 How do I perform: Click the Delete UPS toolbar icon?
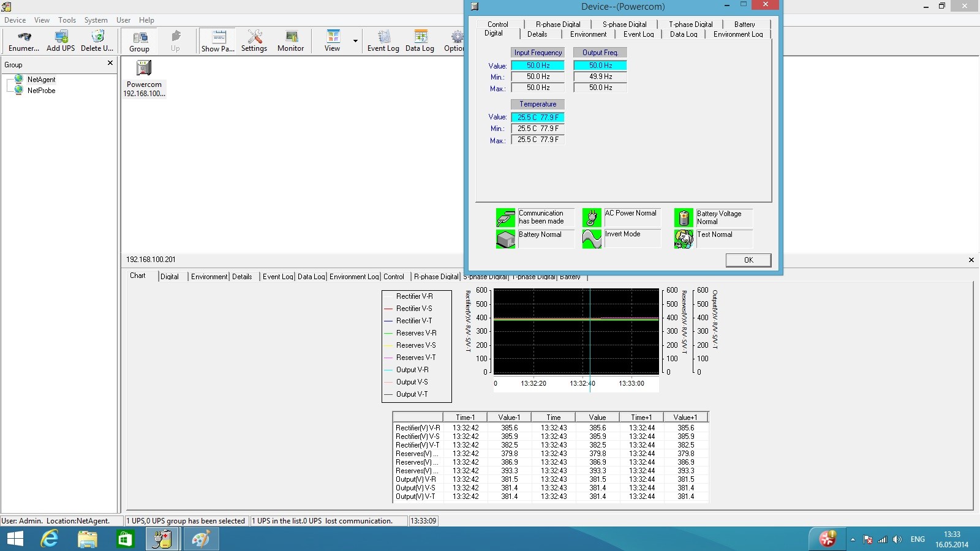tap(97, 41)
